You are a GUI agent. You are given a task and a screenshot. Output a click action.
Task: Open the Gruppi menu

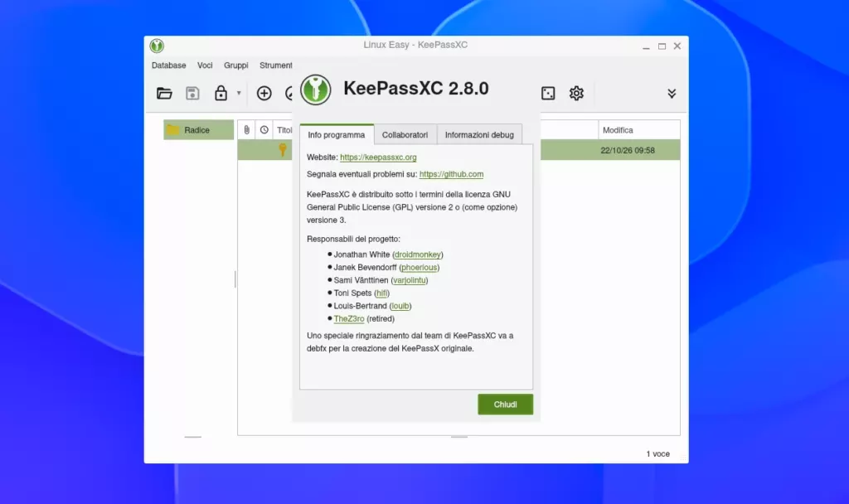click(x=236, y=65)
